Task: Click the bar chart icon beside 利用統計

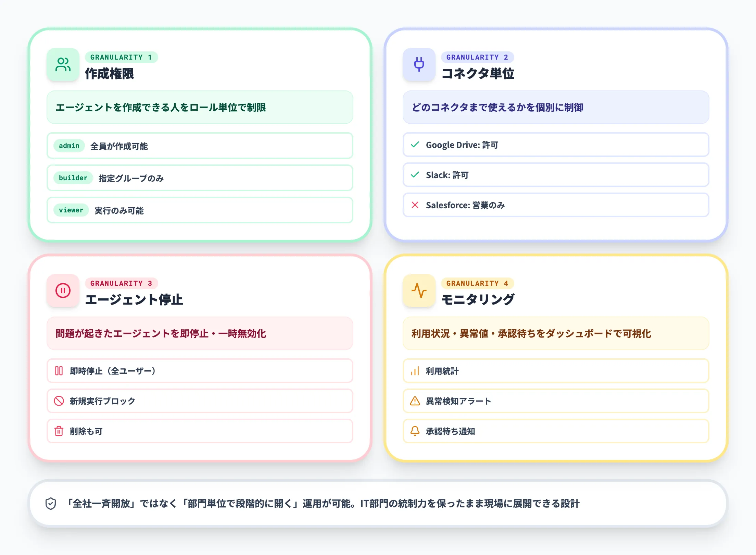Action: click(415, 371)
